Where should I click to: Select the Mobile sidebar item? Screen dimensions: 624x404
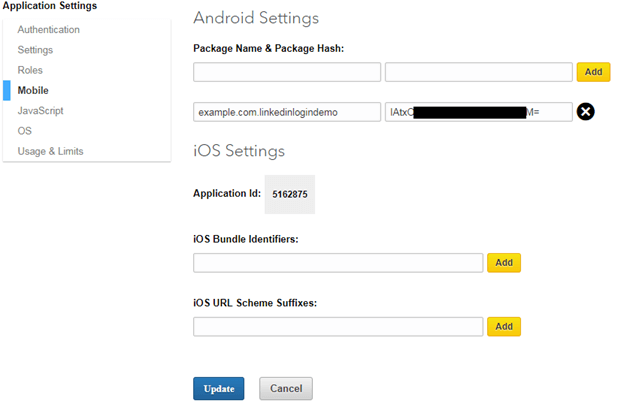click(x=32, y=91)
